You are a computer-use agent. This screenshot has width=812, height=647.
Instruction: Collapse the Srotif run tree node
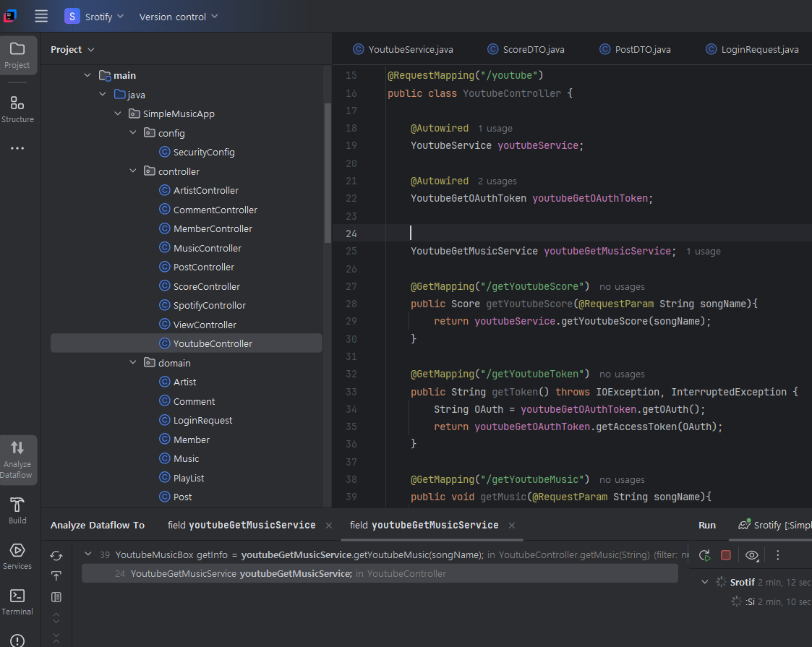(705, 582)
